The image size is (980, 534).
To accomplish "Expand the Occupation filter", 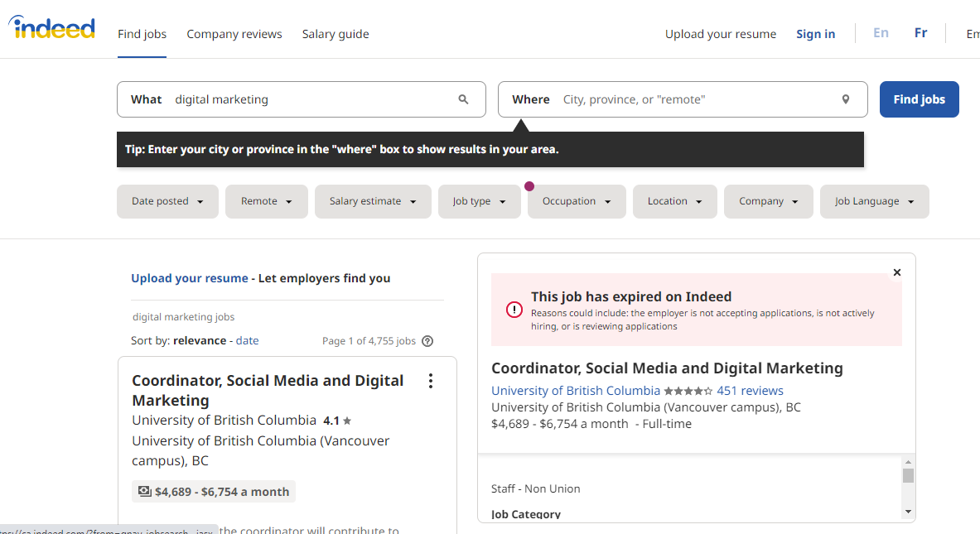I will tap(577, 201).
